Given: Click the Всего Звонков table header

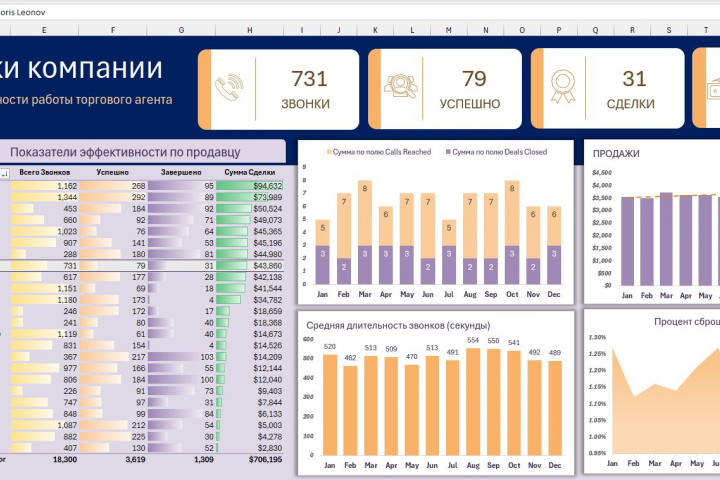Looking at the screenshot, I should click(x=45, y=172).
